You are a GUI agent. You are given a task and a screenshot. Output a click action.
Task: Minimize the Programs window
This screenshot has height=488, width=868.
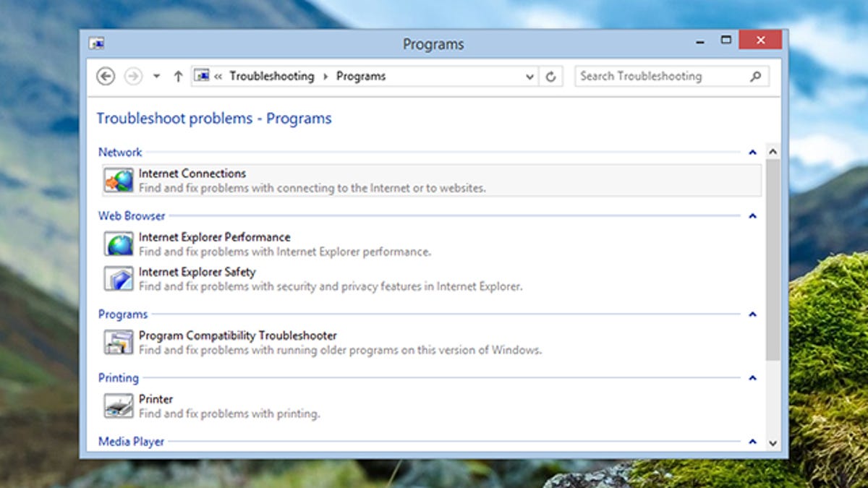(x=700, y=41)
